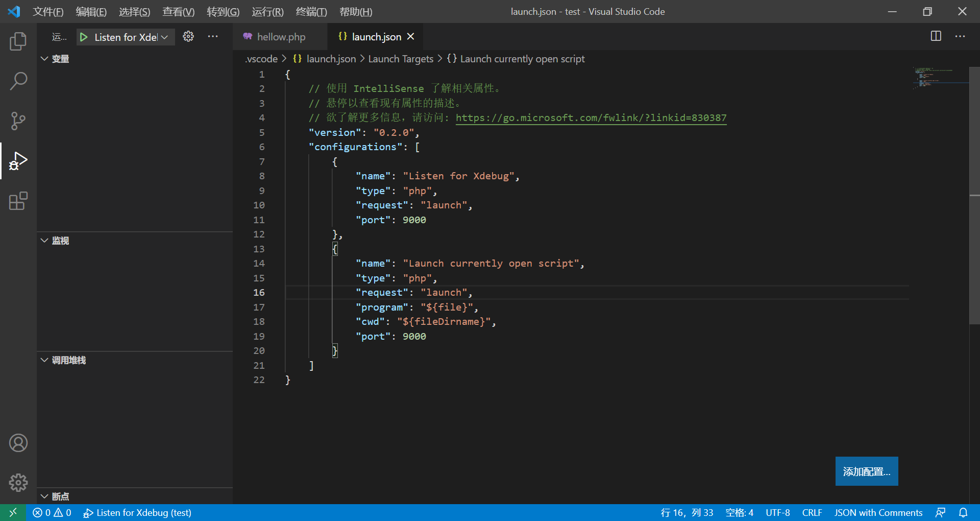The width and height of the screenshot is (980, 521).
Task: Click the remote window status bar icon
Action: point(13,512)
